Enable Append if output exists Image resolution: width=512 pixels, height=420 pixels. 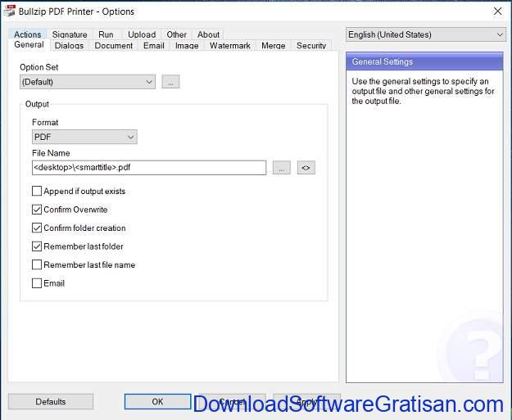coord(37,191)
